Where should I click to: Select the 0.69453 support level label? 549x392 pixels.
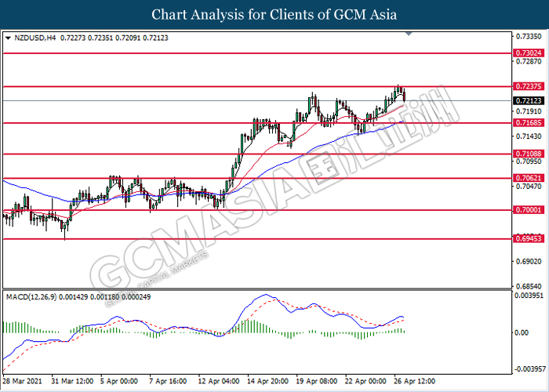click(529, 238)
